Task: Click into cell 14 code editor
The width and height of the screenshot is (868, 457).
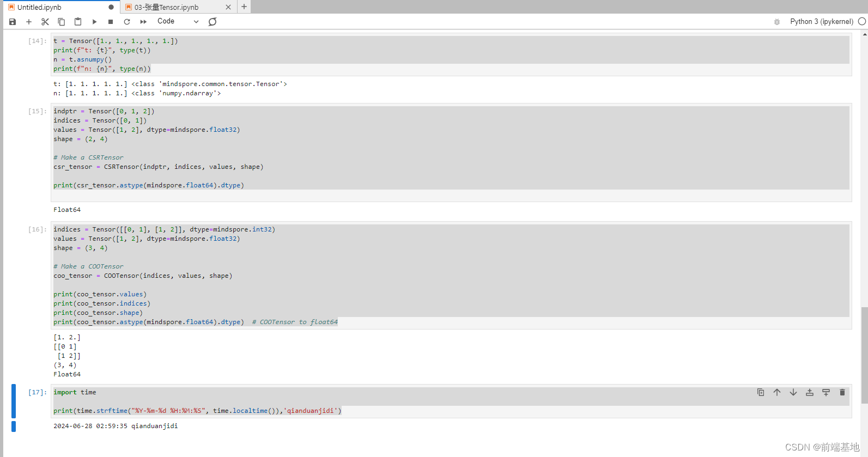Action: click(x=451, y=54)
